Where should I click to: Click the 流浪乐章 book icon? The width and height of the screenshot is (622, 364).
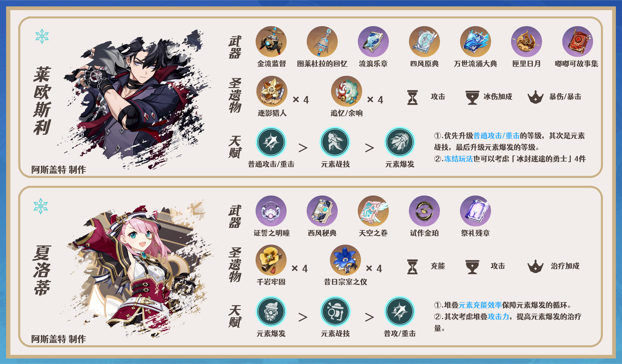[x=373, y=41]
